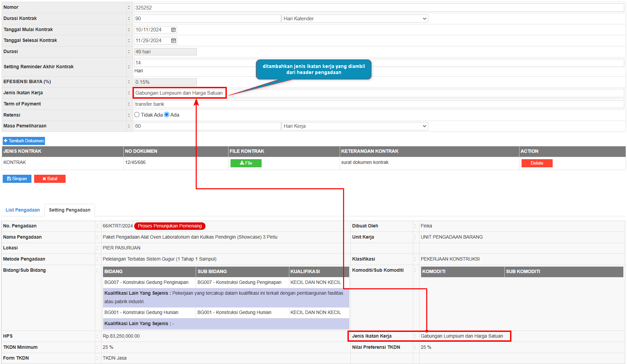627x364 pixels.
Task: Cancel the form with the Batal button
Action: click(x=50, y=179)
